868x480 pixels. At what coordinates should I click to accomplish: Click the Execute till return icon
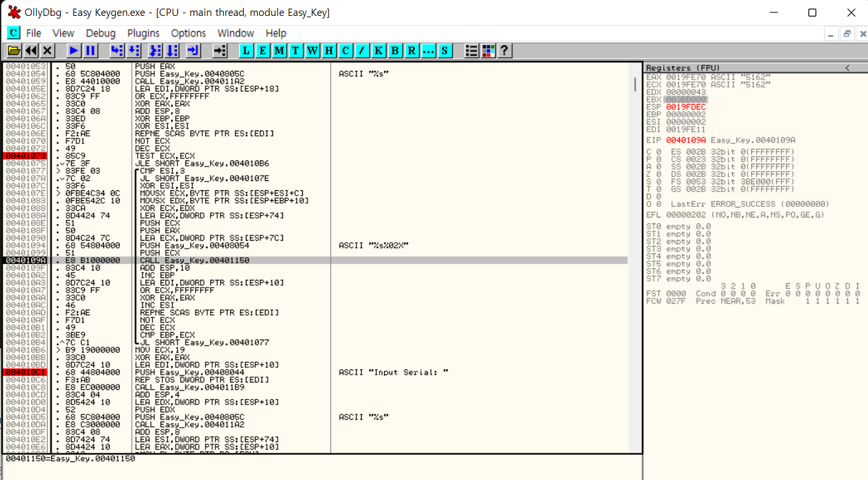[x=193, y=50]
